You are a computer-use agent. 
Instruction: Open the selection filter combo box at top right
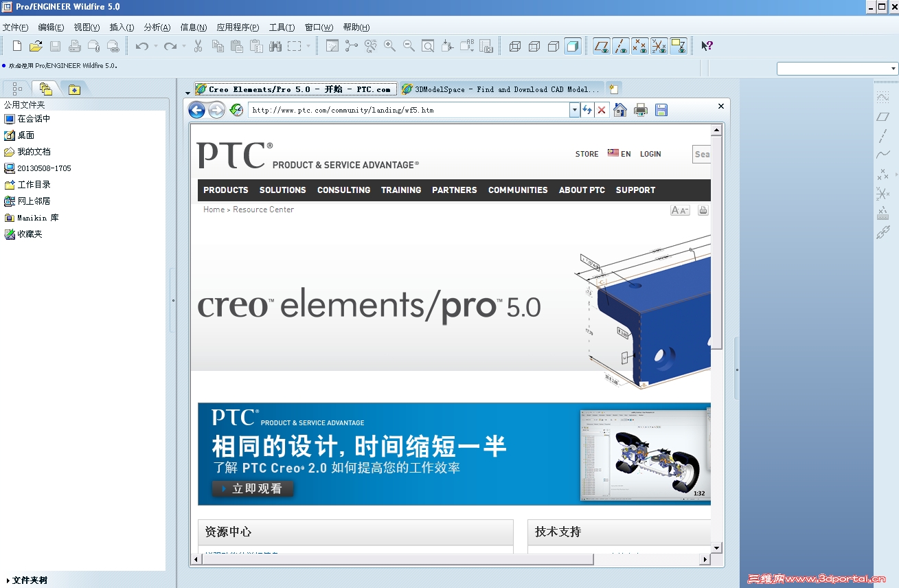837,69
